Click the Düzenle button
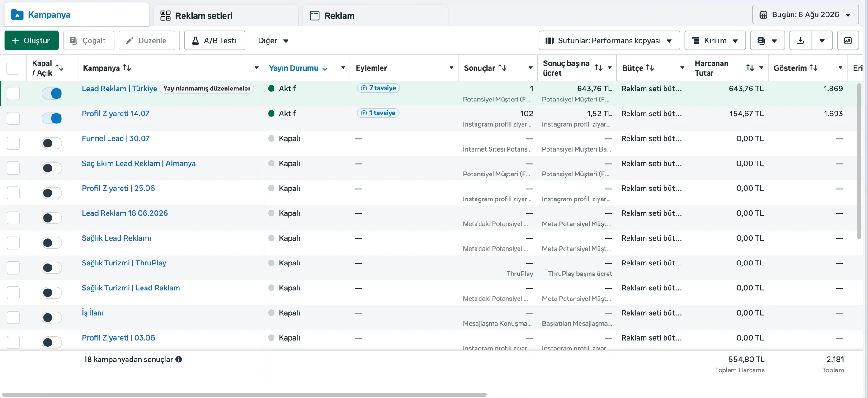This screenshot has height=398, width=868. (147, 41)
